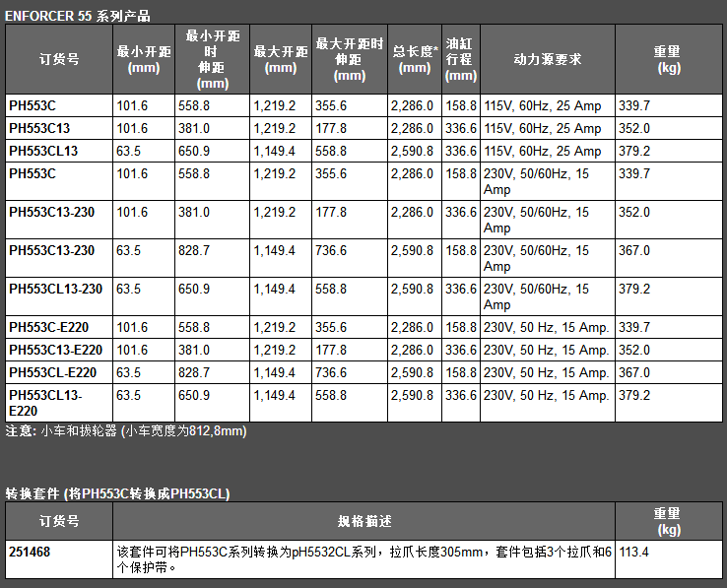
Task: Click the 规格描述 column header
Action: (363, 521)
